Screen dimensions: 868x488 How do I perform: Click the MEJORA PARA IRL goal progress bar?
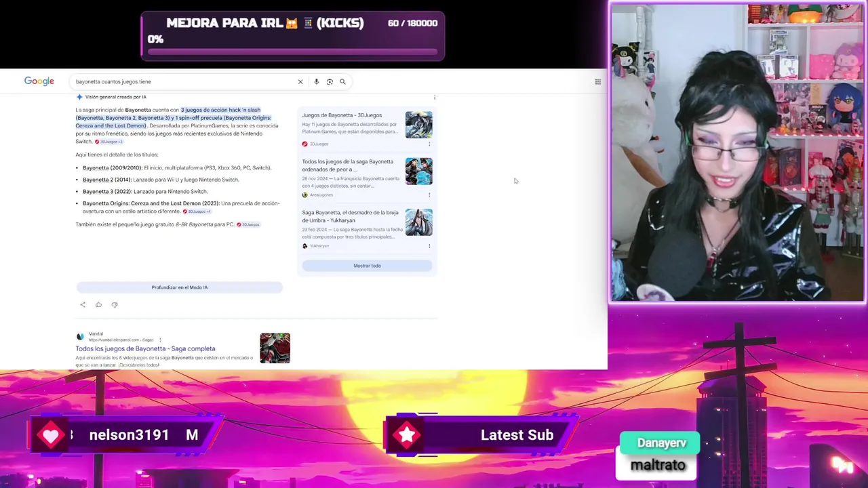tap(292, 52)
